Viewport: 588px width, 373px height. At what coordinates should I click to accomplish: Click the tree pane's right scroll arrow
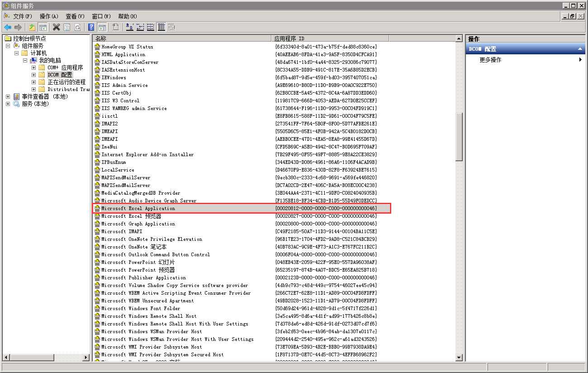pyautogui.click(x=86, y=358)
